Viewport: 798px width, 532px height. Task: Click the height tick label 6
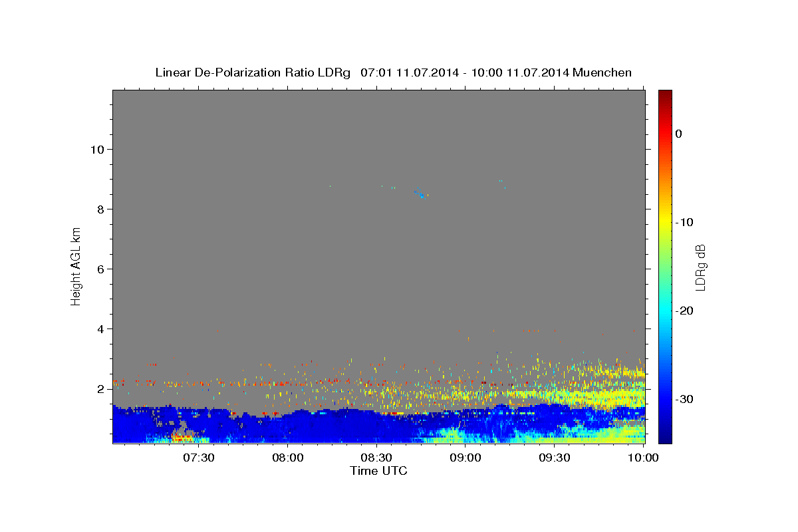(x=100, y=269)
